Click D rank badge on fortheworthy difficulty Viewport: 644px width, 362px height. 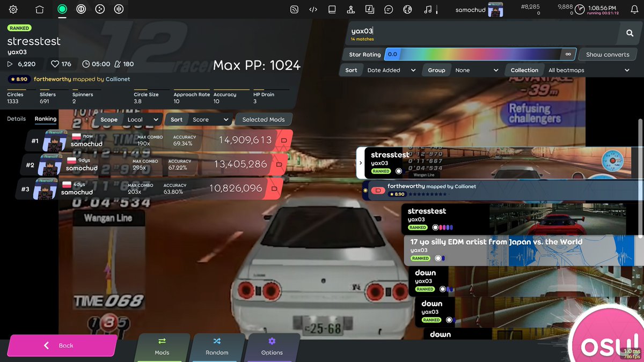[378, 190]
